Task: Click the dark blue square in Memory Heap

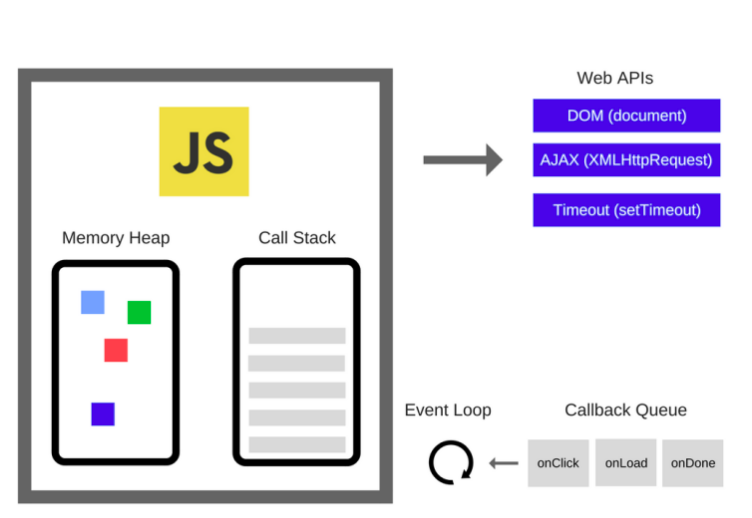Action: 103,414
